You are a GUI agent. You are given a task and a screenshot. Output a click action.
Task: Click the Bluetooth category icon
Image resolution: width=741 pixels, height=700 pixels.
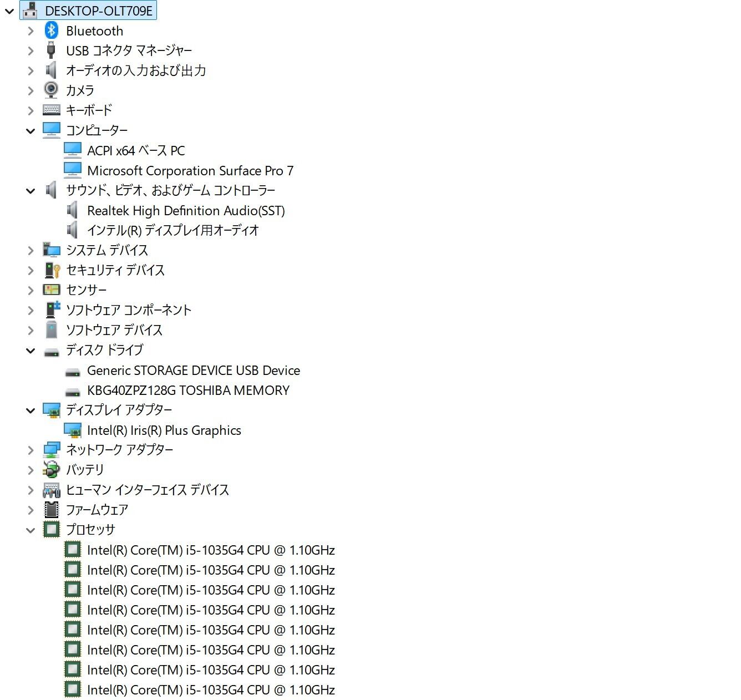coord(52,31)
